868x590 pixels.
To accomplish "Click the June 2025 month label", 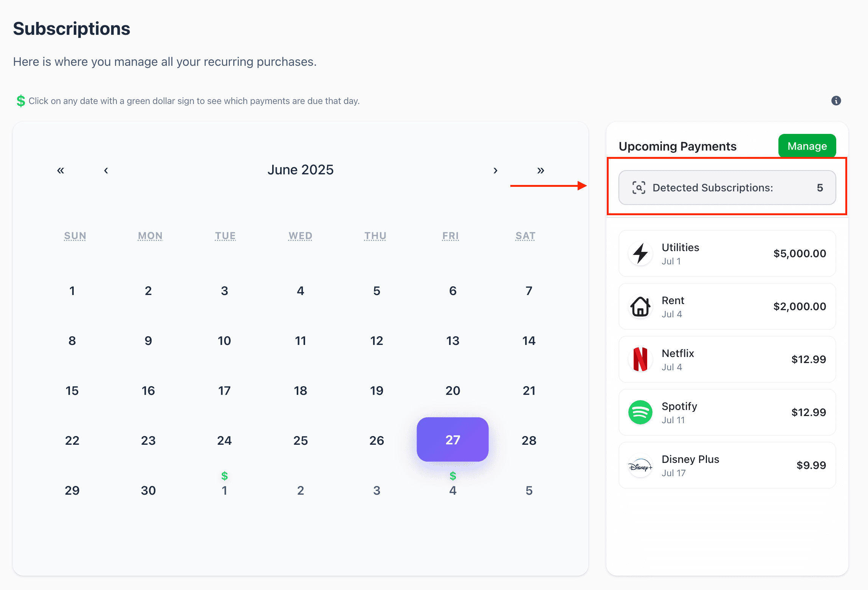I will pos(301,170).
